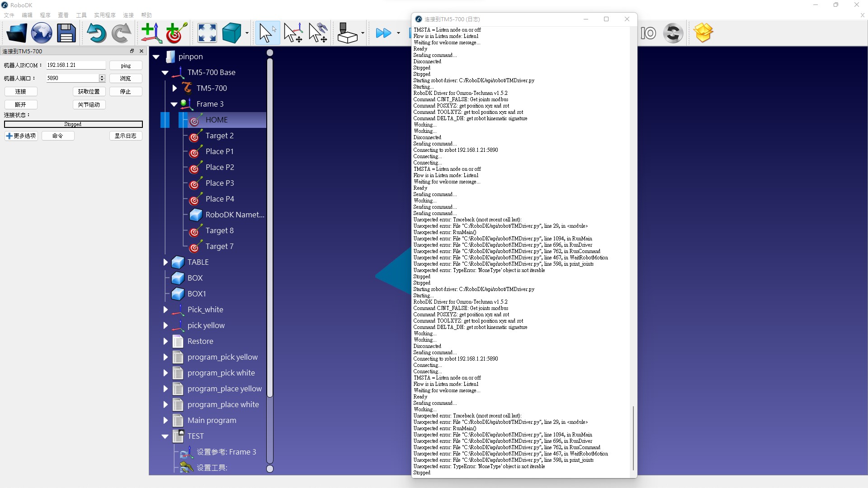868x488 pixels.
Task: Click the 连接 connect button
Action: coord(21,92)
